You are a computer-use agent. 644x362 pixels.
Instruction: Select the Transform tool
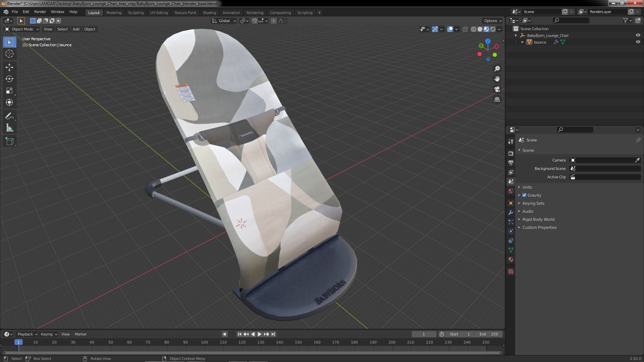pyautogui.click(x=9, y=103)
